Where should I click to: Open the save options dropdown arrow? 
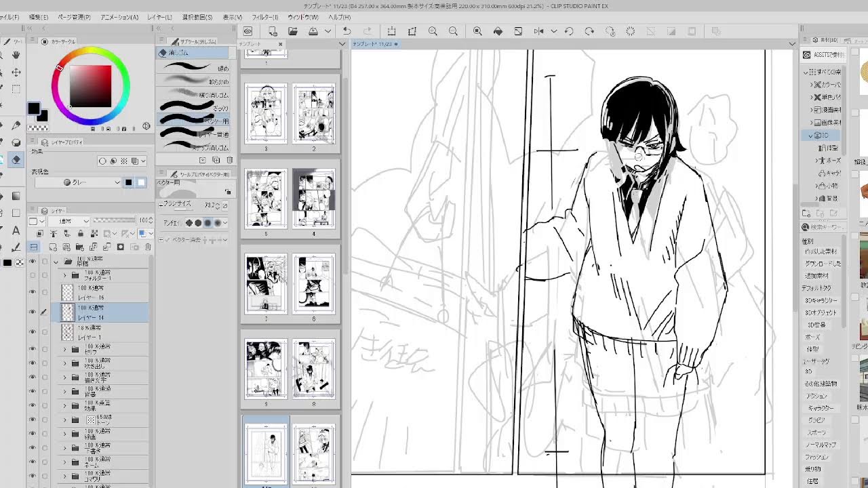click(x=328, y=31)
